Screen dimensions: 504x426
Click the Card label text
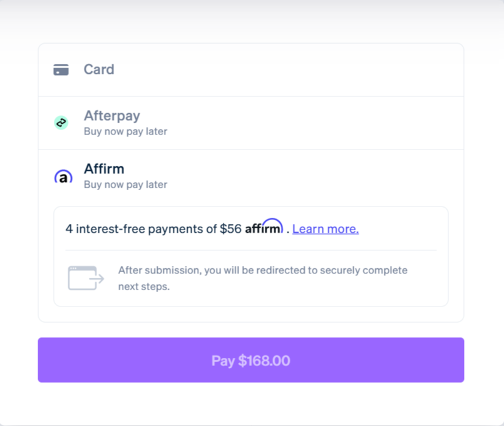click(99, 69)
